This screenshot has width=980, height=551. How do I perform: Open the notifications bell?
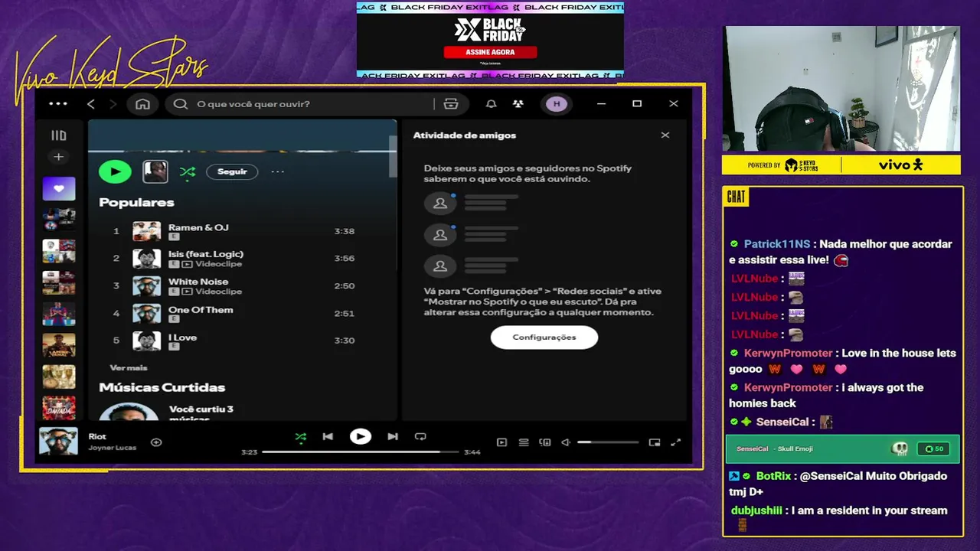[x=492, y=104]
